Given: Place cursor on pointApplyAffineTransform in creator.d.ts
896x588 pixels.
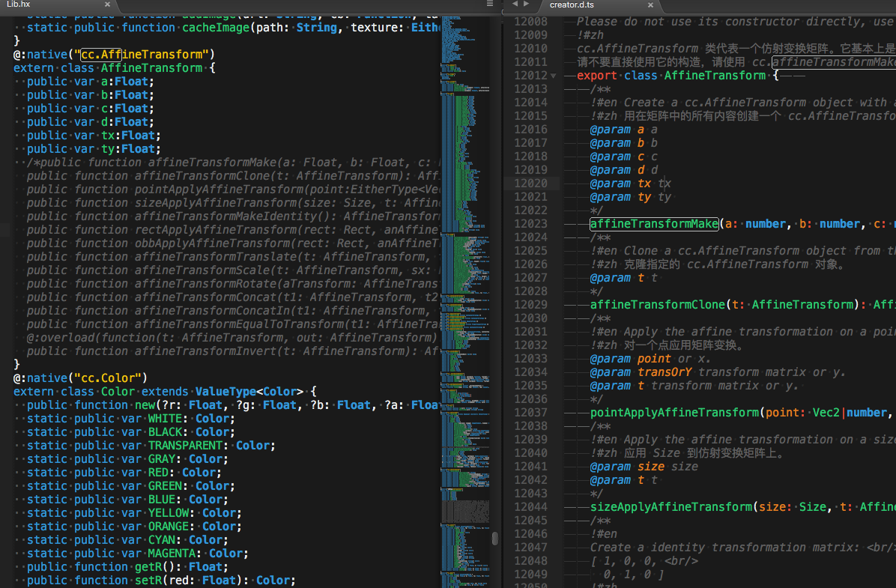Looking at the screenshot, I should (x=674, y=413).
